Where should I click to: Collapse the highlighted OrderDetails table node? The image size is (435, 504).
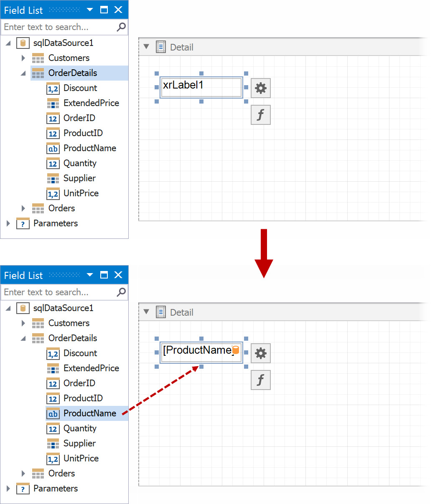point(23,73)
